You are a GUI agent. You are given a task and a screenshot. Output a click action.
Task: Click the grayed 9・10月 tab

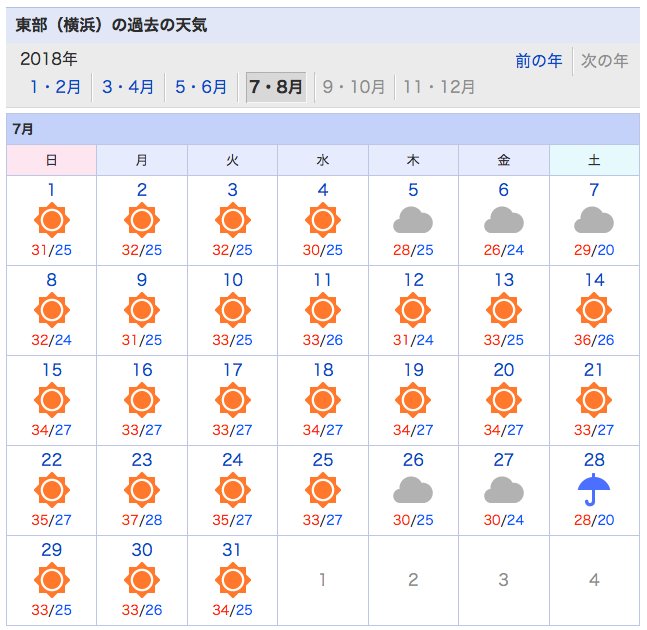(x=354, y=87)
